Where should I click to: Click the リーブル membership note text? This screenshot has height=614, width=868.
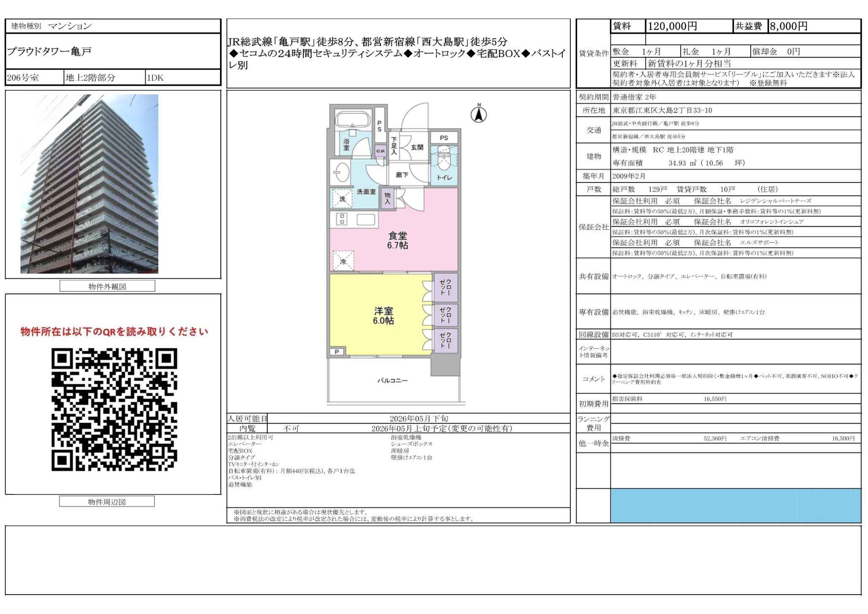(734, 79)
